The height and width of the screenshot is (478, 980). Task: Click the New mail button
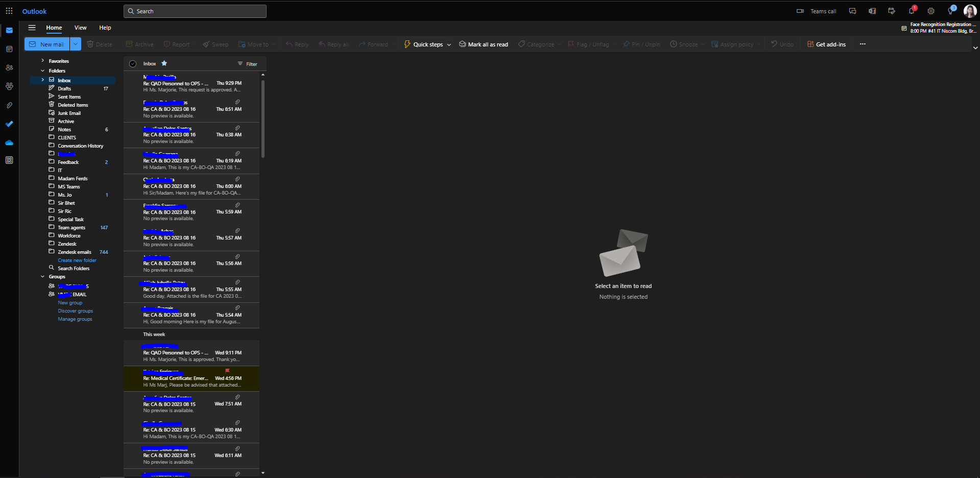click(x=47, y=44)
